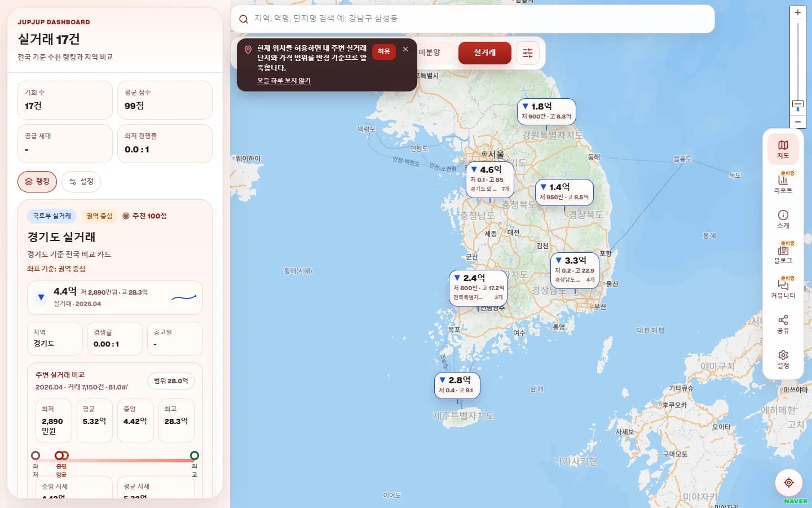Click the 좌표 기준: 권역 중심 text

click(56, 269)
